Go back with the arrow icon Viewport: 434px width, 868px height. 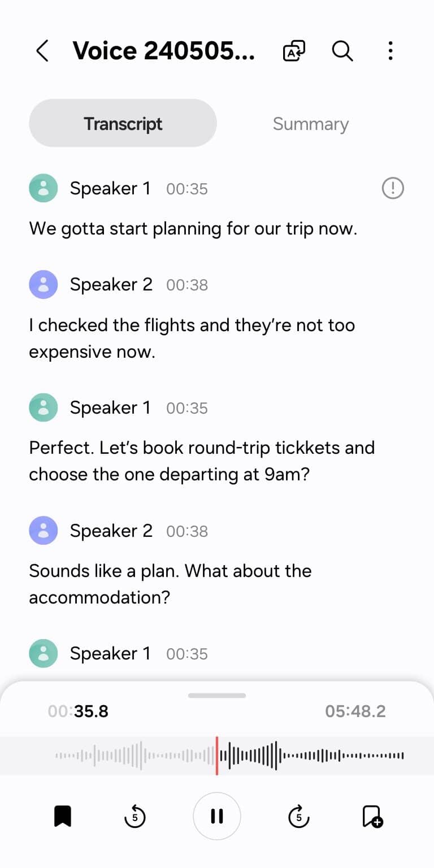click(x=42, y=51)
